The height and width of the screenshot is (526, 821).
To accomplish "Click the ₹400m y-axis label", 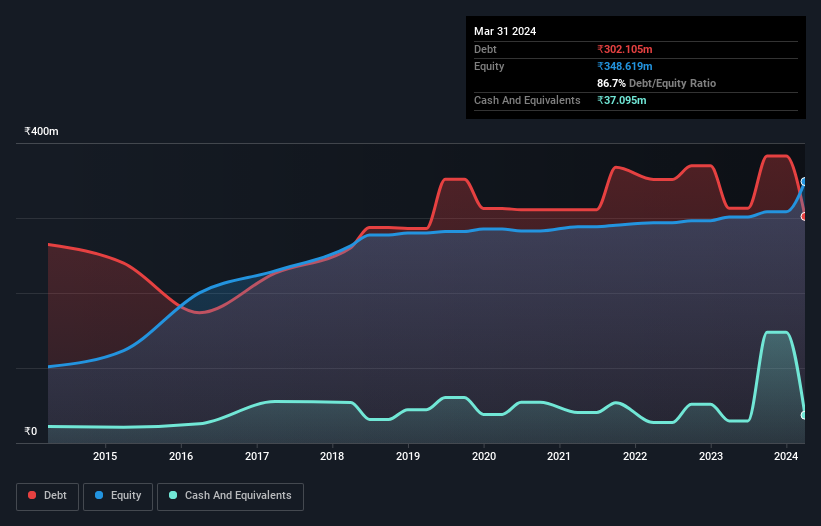I will [41, 131].
